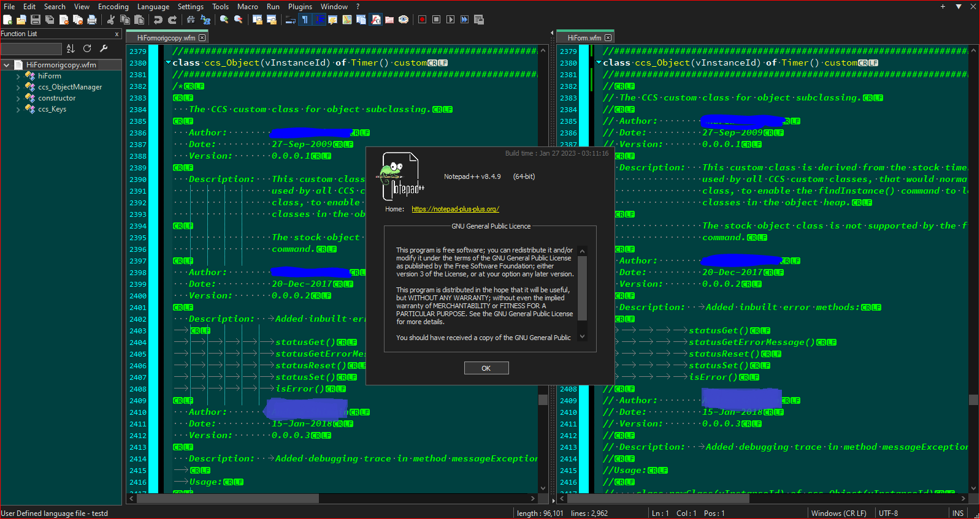Play back recorded macro icon

point(450,20)
